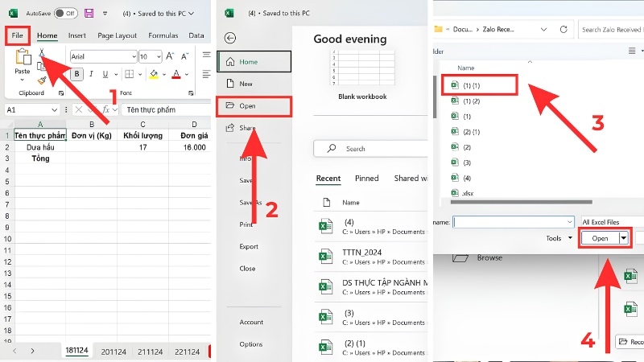Click the backstage Search box
The image size is (644, 362).
click(x=371, y=149)
